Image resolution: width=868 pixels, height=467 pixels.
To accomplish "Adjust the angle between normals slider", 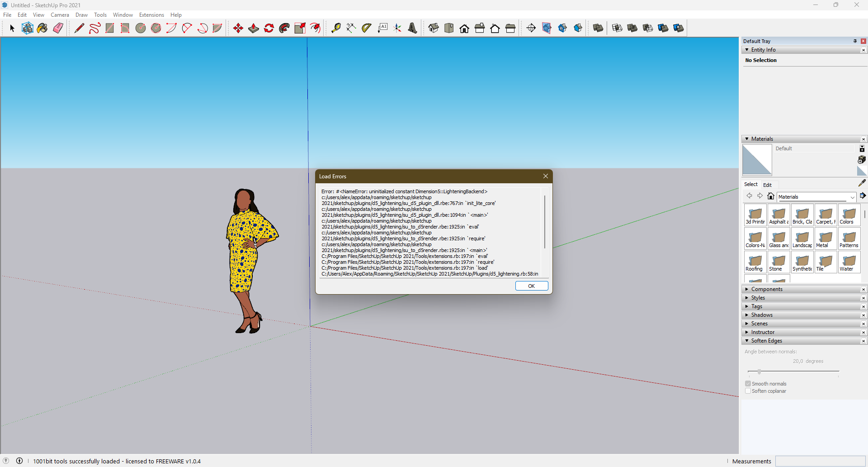I will point(759,372).
